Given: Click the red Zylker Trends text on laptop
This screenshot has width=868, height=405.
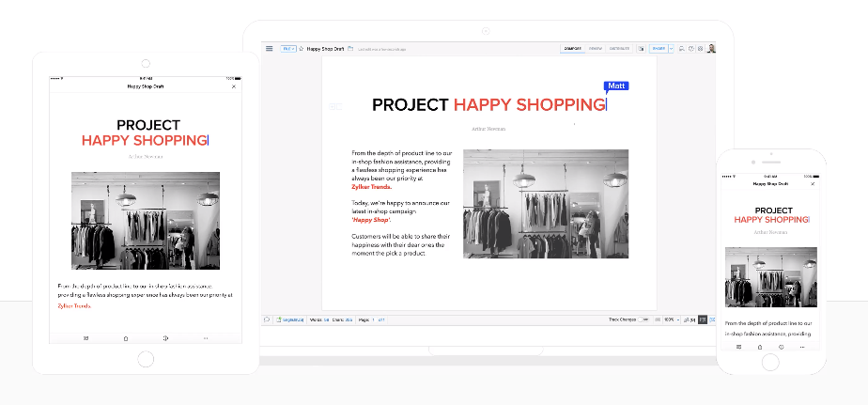Looking at the screenshot, I should click(371, 187).
